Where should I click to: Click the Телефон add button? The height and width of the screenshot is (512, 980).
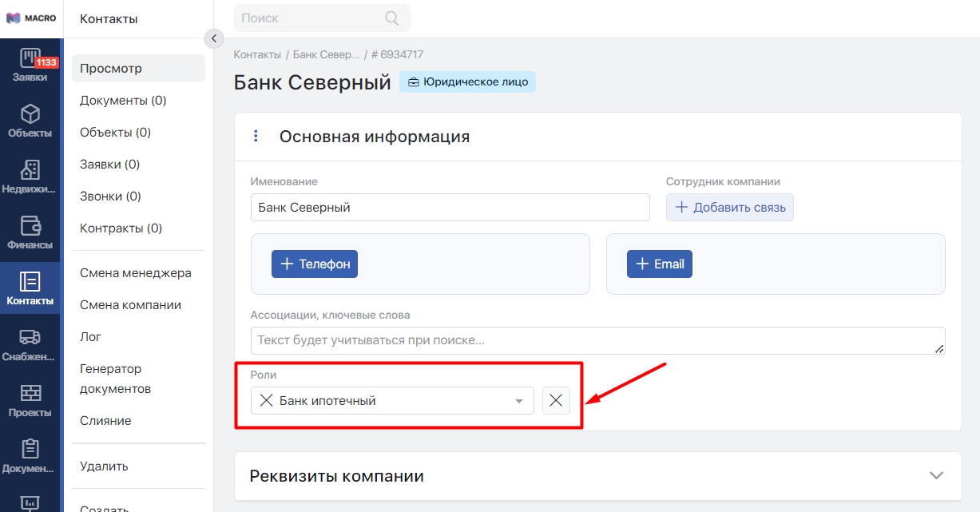(315, 264)
